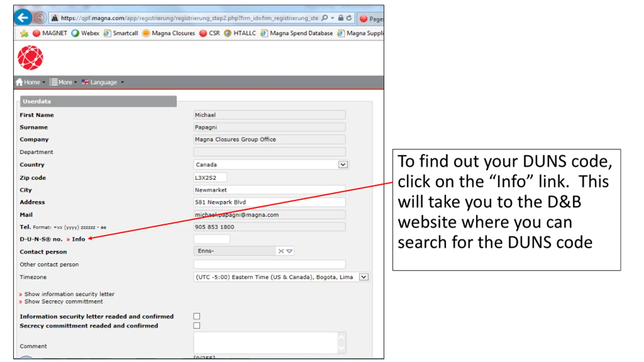The image size is (644, 362).
Task: Click the search magnifier in address bar
Action: pos(325,18)
